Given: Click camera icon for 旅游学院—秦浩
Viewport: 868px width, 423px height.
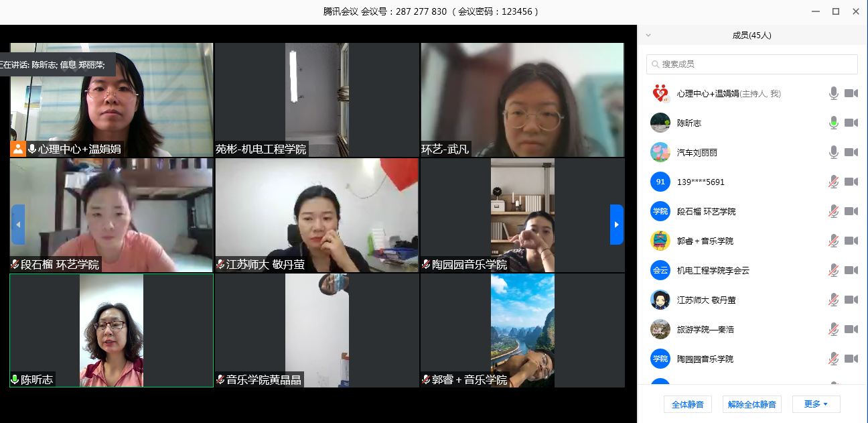Looking at the screenshot, I should (x=851, y=329).
